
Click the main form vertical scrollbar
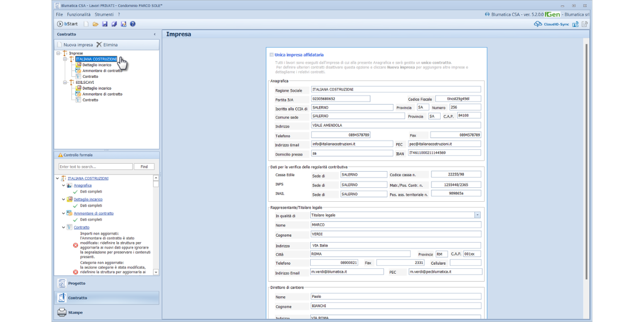(x=586, y=161)
